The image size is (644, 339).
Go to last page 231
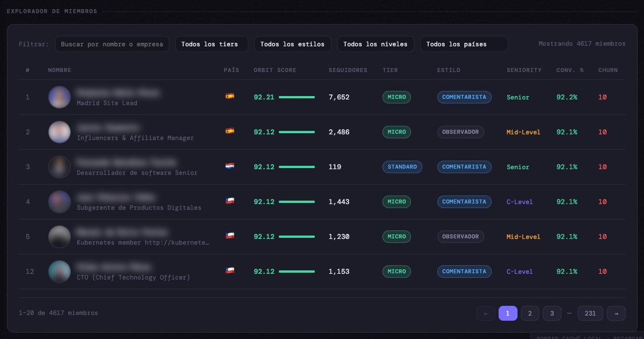(590, 313)
